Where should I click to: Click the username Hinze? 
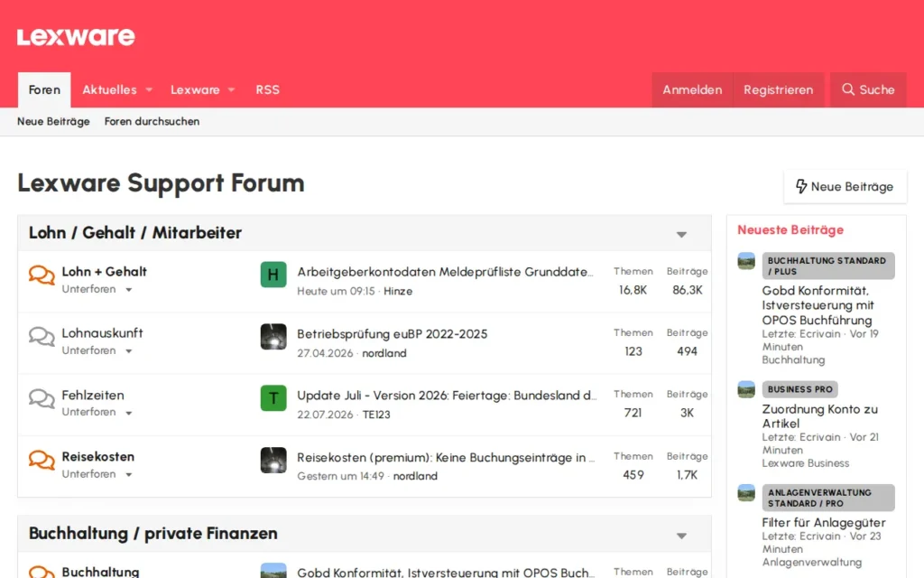pyautogui.click(x=398, y=291)
